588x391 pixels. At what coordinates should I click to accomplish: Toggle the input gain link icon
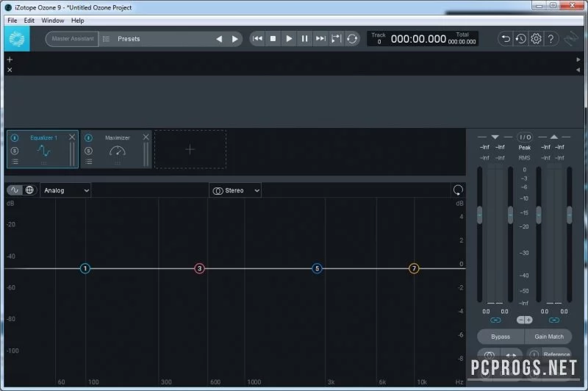point(495,320)
